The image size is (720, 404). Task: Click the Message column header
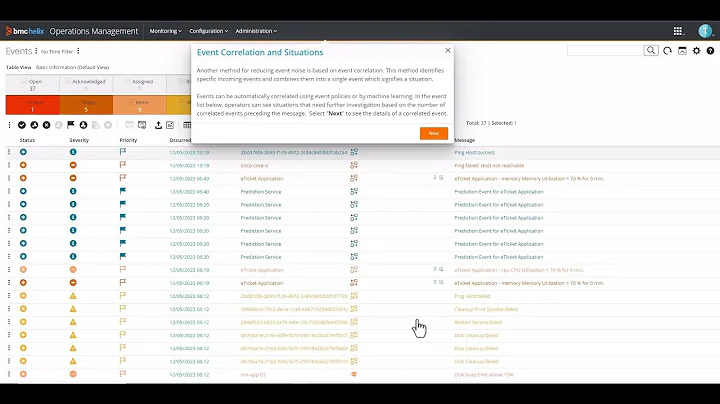464,140
